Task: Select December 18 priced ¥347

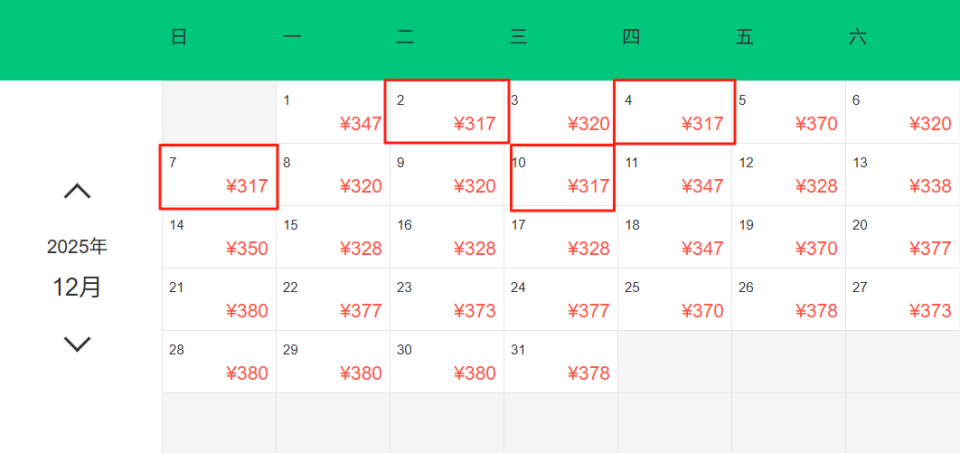Action: pyautogui.click(x=675, y=237)
